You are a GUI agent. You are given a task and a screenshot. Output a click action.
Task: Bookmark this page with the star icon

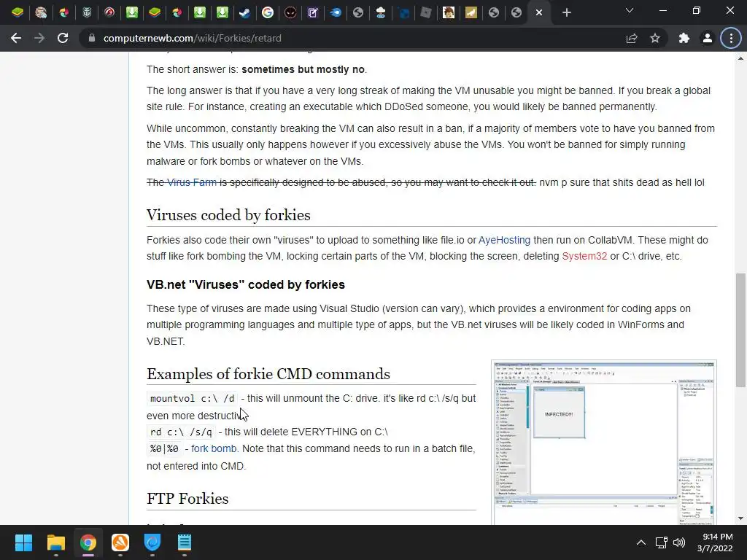(655, 38)
